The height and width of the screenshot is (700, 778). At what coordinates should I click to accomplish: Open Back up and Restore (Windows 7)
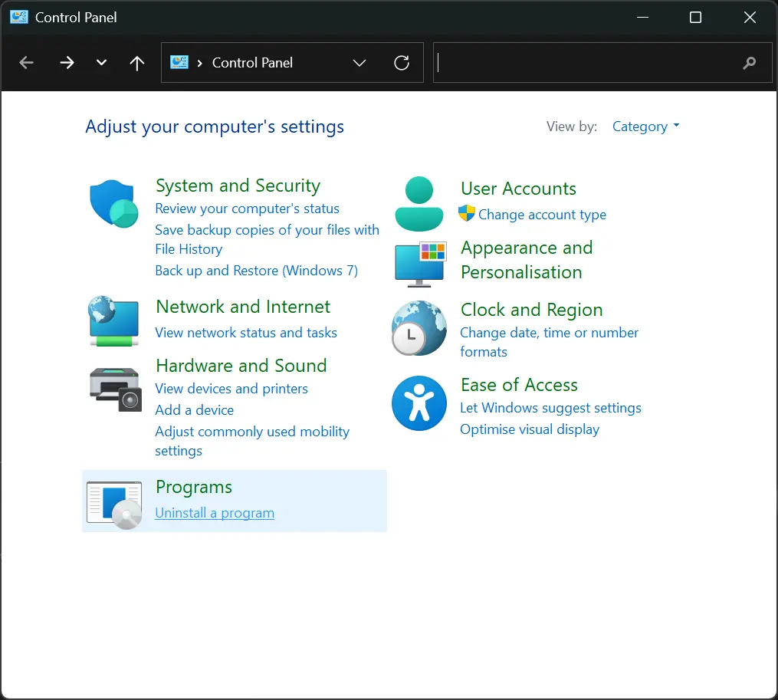(256, 271)
